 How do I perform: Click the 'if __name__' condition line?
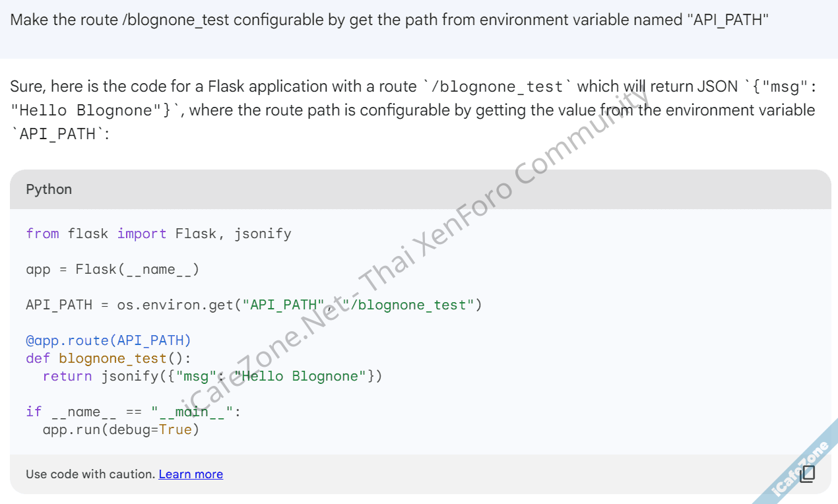pyautogui.click(x=133, y=412)
